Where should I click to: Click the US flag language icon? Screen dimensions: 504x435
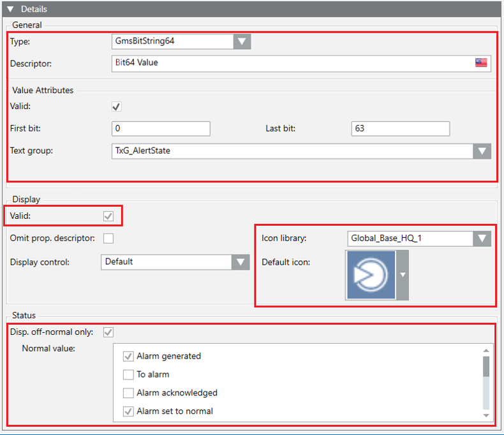pos(480,63)
